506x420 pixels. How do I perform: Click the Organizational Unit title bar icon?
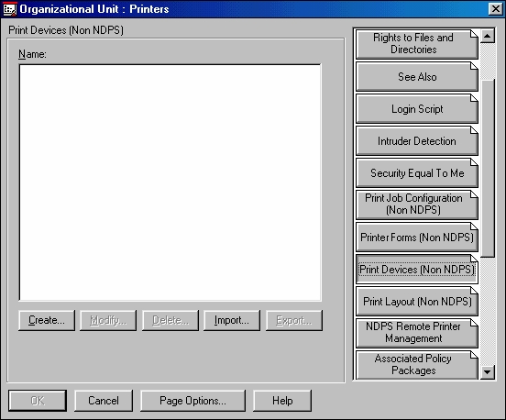click(10, 9)
